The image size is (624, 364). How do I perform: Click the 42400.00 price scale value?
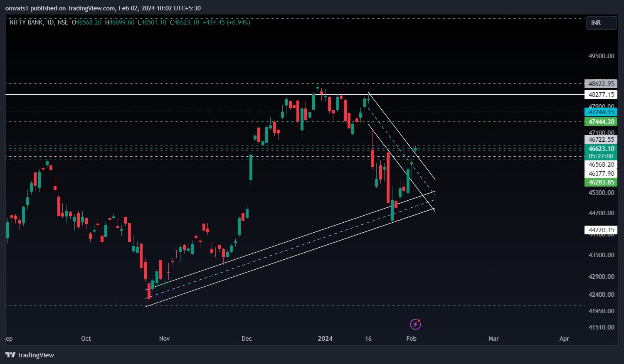pyautogui.click(x=601, y=295)
